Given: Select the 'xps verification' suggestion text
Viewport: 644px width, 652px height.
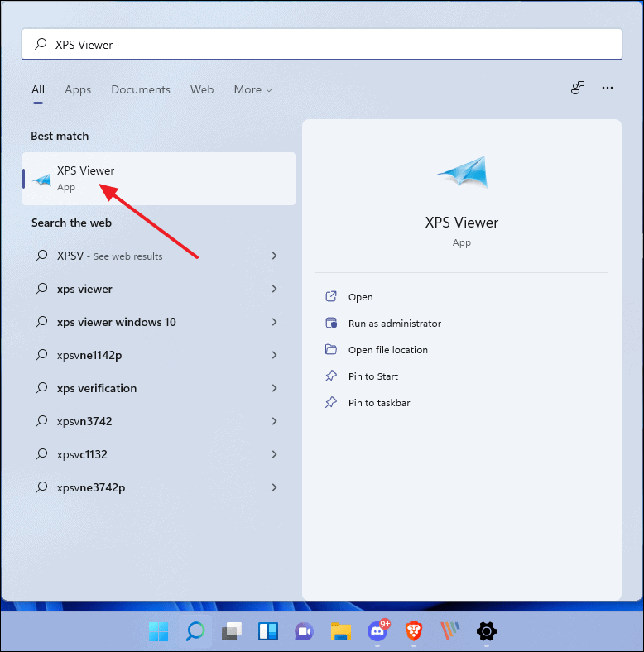Looking at the screenshot, I should pos(97,388).
